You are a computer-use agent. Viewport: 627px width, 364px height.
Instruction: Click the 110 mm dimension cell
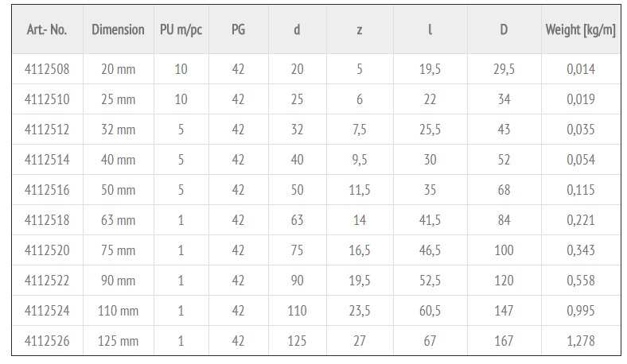pyautogui.click(x=118, y=311)
